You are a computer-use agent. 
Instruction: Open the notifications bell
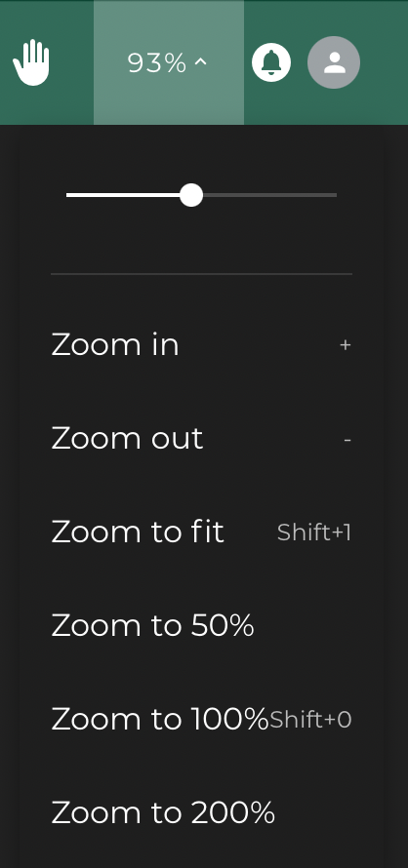[271, 62]
